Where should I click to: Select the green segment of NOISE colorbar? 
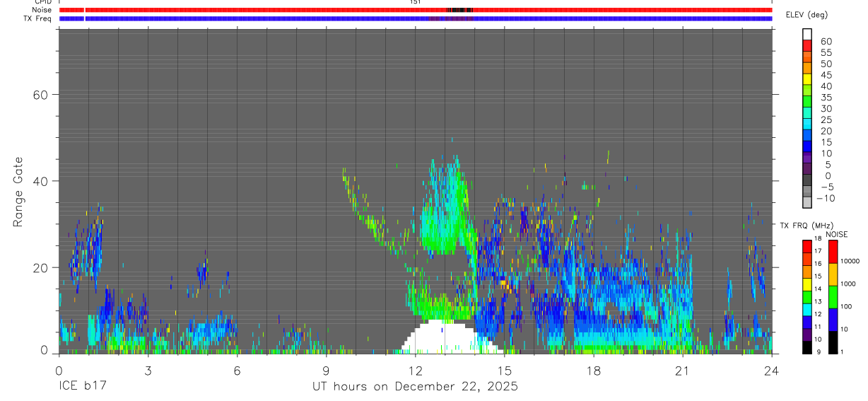[833, 297]
